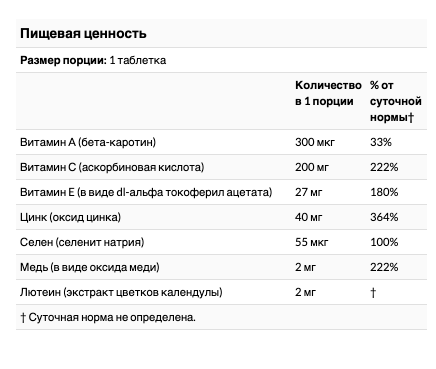
Task: Click the 180% daily value cell
Action: pos(384,192)
